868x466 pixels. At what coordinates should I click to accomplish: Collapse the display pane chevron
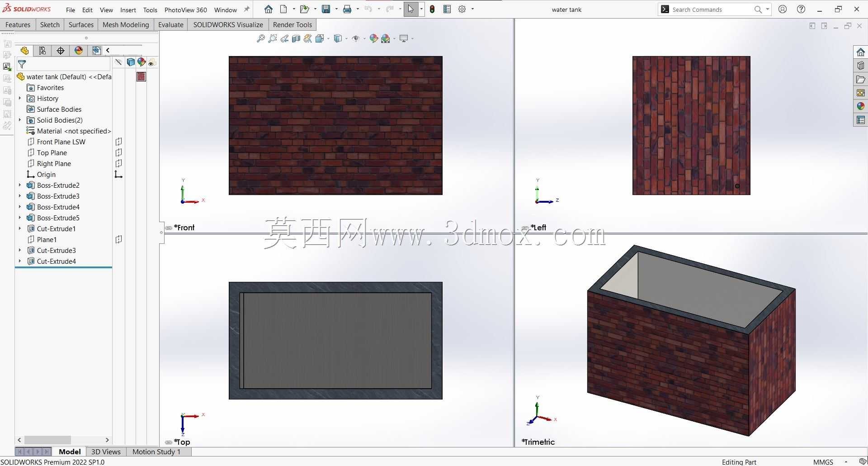[108, 50]
